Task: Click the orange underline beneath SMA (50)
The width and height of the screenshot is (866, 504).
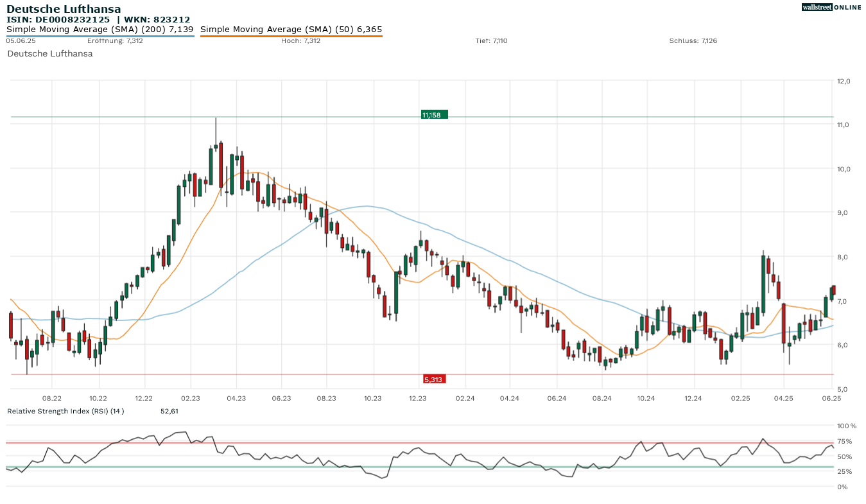Action: click(x=291, y=36)
